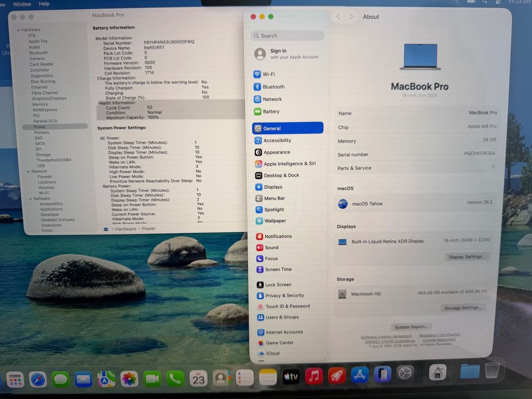This screenshot has height=399, width=532.
Task: Open iCloud settings in the sidebar
Action: click(269, 353)
